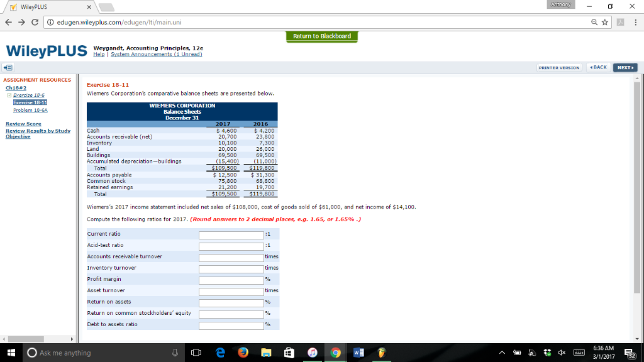Open the Action Center notifications
644x362 pixels.
tap(630, 353)
